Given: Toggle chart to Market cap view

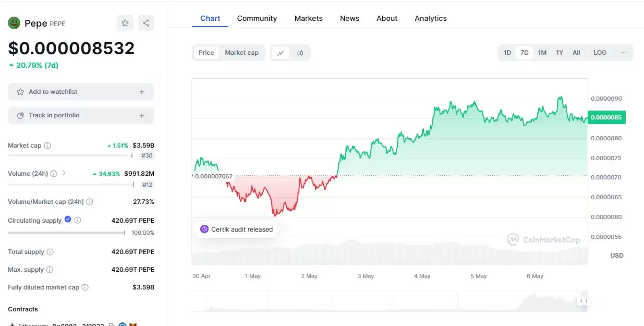Looking at the screenshot, I should pyautogui.click(x=241, y=53).
